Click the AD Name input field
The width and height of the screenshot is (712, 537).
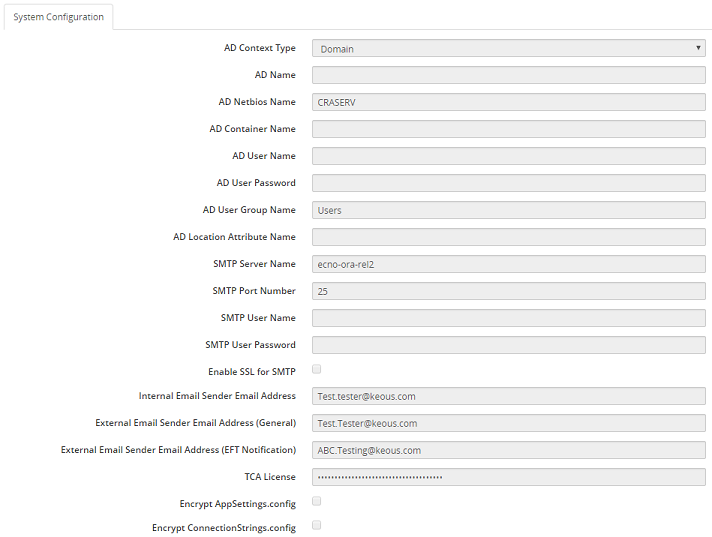point(508,75)
